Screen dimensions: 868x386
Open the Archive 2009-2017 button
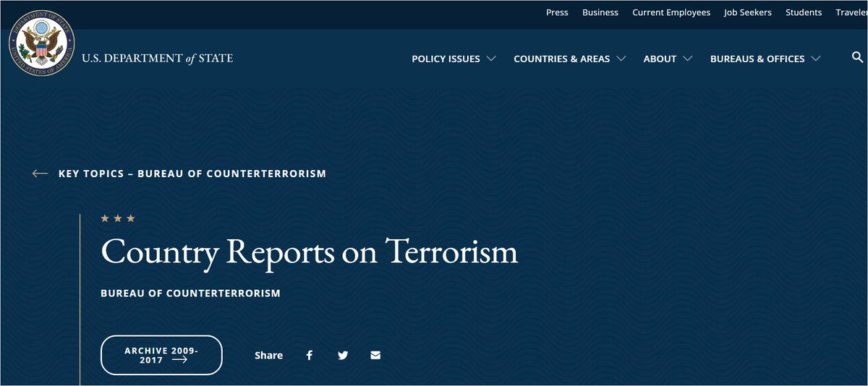point(161,355)
